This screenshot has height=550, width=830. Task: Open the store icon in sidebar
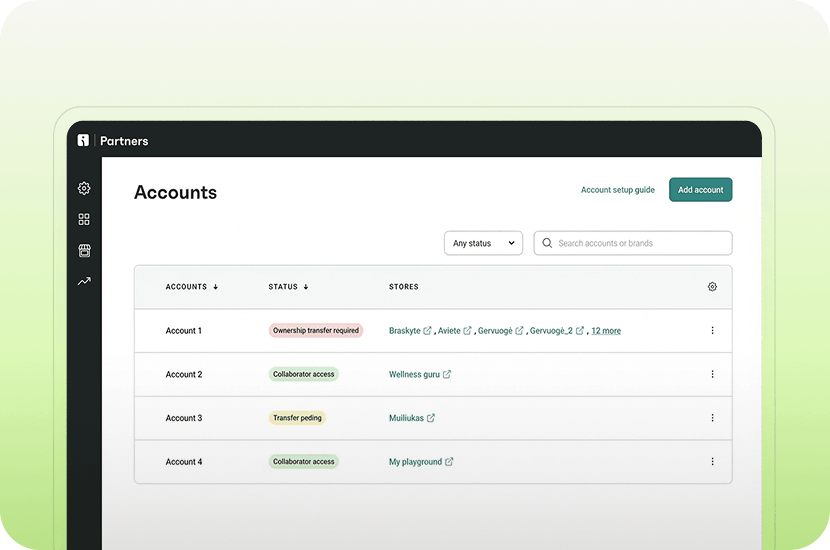click(84, 250)
